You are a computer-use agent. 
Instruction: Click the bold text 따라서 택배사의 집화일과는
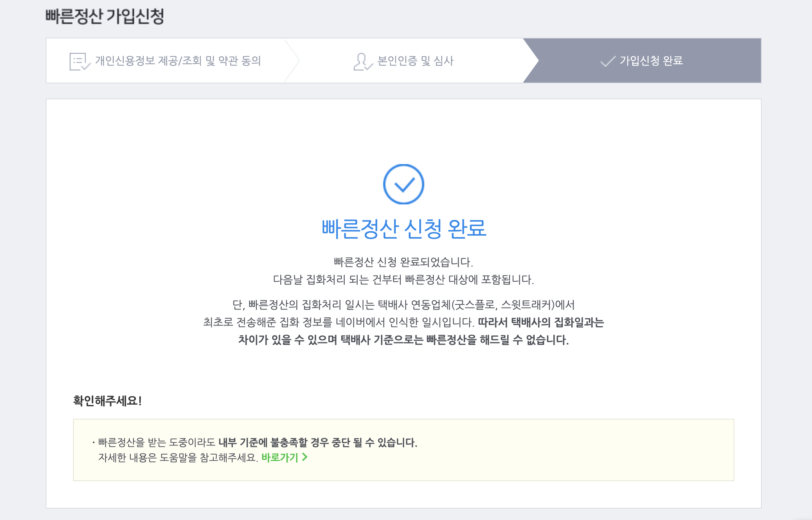tap(541, 322)
